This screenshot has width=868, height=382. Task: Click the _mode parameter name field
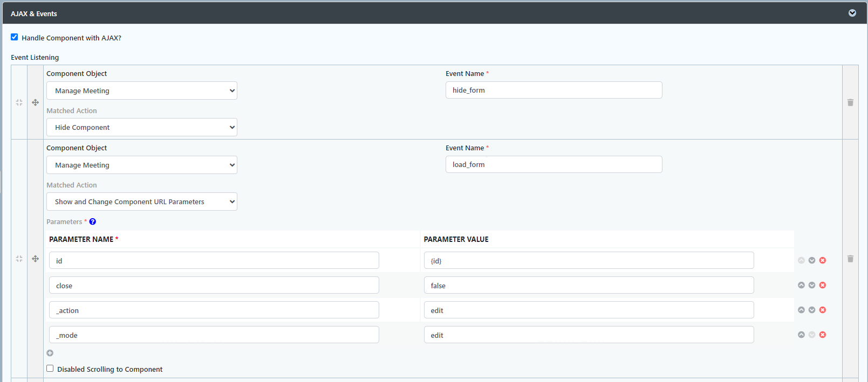click(214, 335)
